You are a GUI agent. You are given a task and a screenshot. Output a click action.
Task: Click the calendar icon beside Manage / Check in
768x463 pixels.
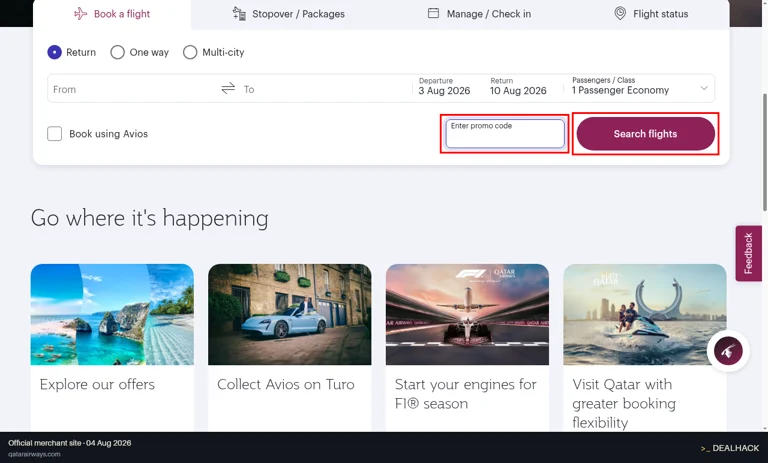click(x=433, y=13)
